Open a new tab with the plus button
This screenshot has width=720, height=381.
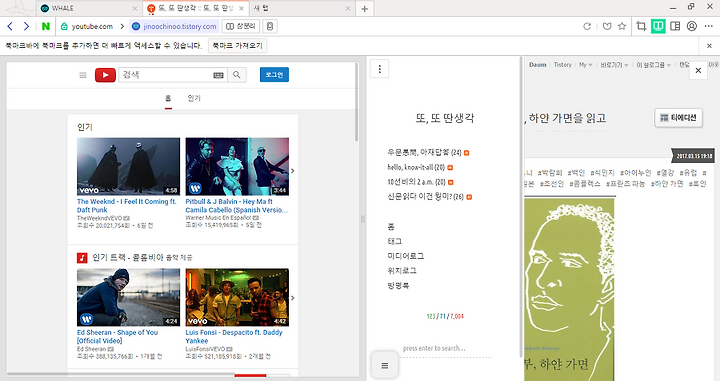click(x=365, y=8)
